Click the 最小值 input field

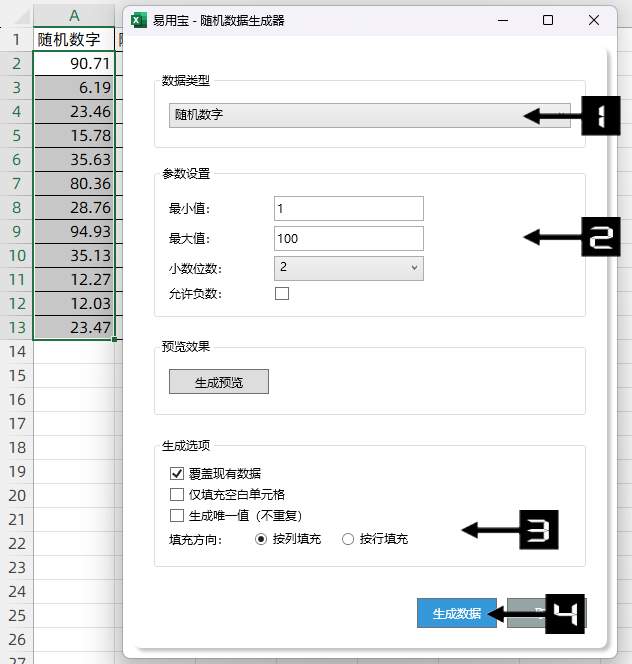[348, 208]
